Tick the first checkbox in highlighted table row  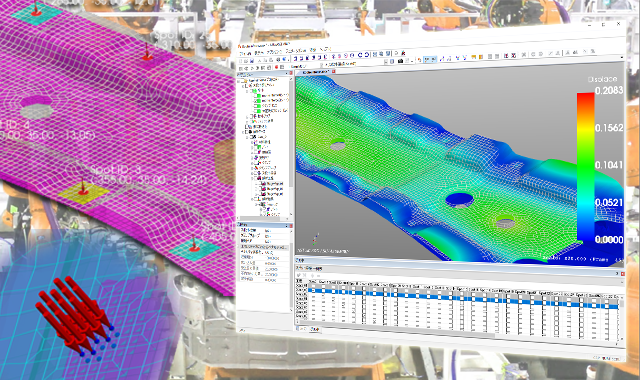[x=313, y=290]
